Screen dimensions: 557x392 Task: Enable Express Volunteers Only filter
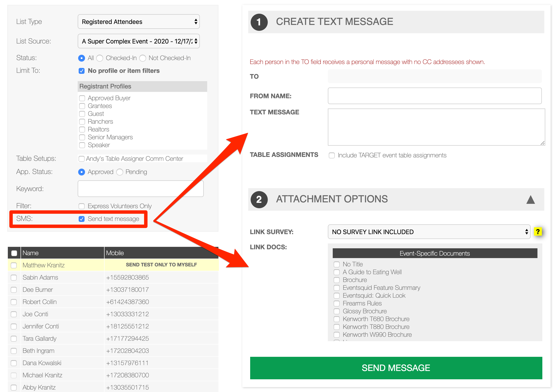tap(82, 206)
